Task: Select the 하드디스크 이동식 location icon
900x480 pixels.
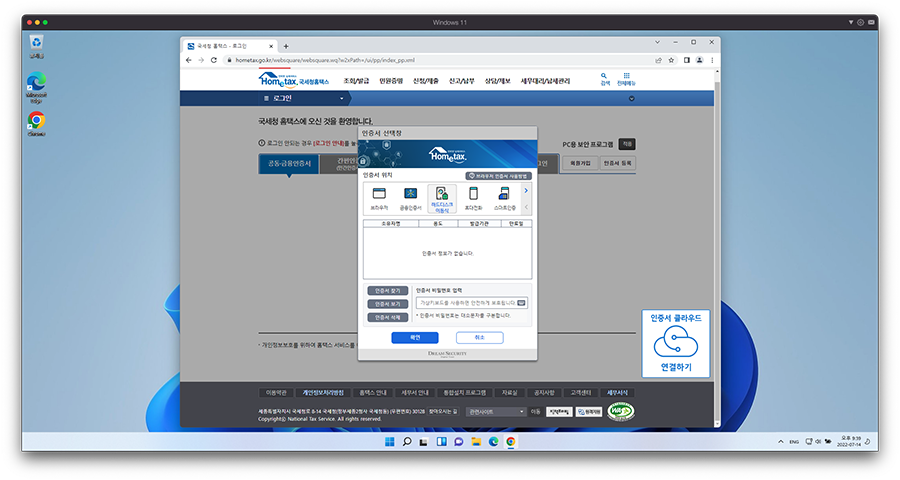Action: pos(441,199)
